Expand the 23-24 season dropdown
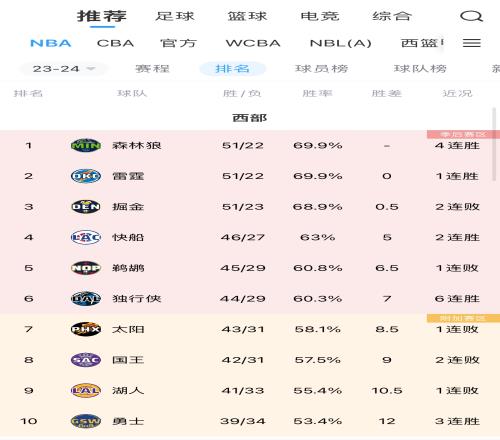500x440 pixels. (x=64, y=69)
